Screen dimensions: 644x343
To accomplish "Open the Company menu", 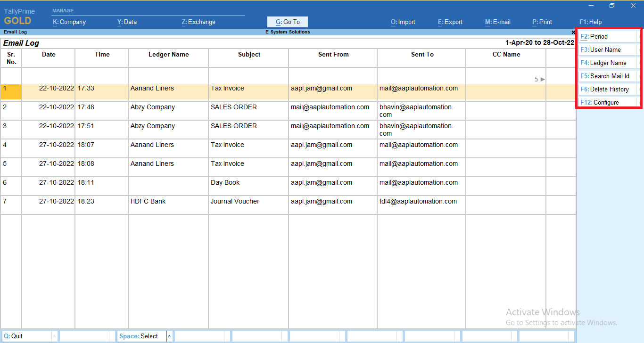I will coord(69,22).
